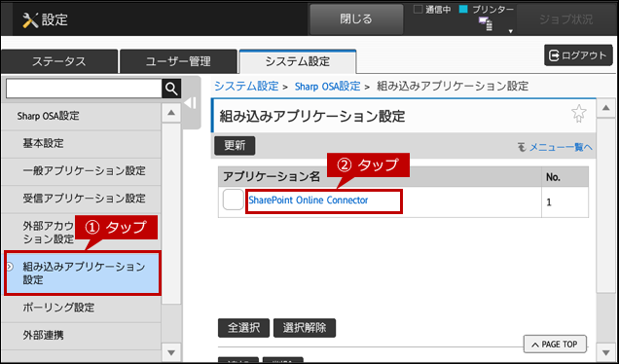
Task: Switch to ステータス tab
Action: [58, 61]
